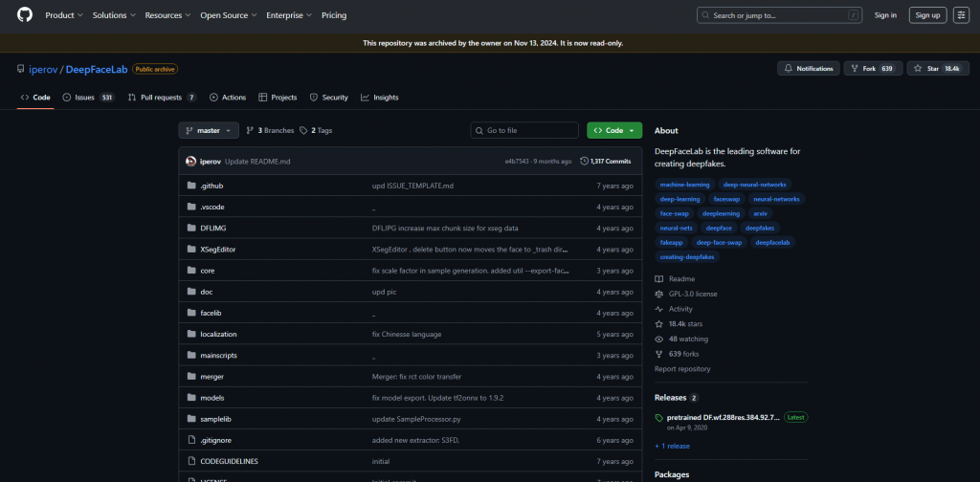Click the star icon beside 18.4k stars
This screenshot has height=482, width=980.
click(658, 324)
